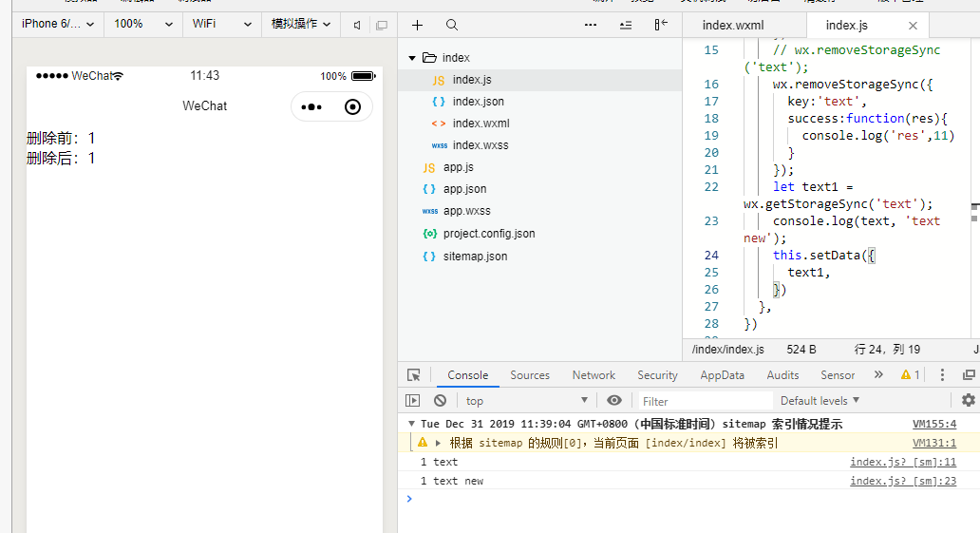Open VM131:1 source link

point(934,443)
